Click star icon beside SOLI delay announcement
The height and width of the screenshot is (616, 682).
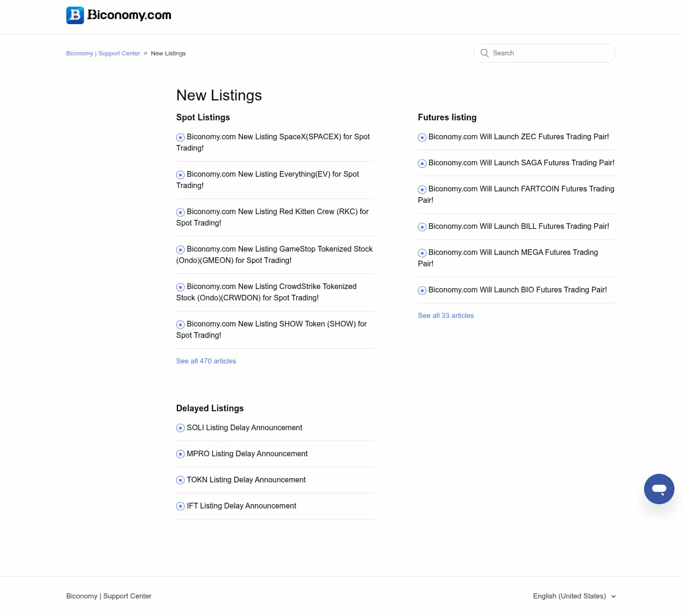click(x=180, y=428)
